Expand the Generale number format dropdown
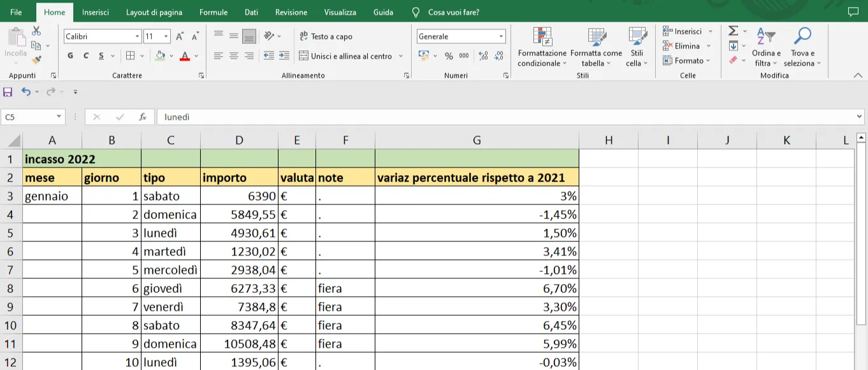This screenshot has height=370, width=868. coord(501,36)
